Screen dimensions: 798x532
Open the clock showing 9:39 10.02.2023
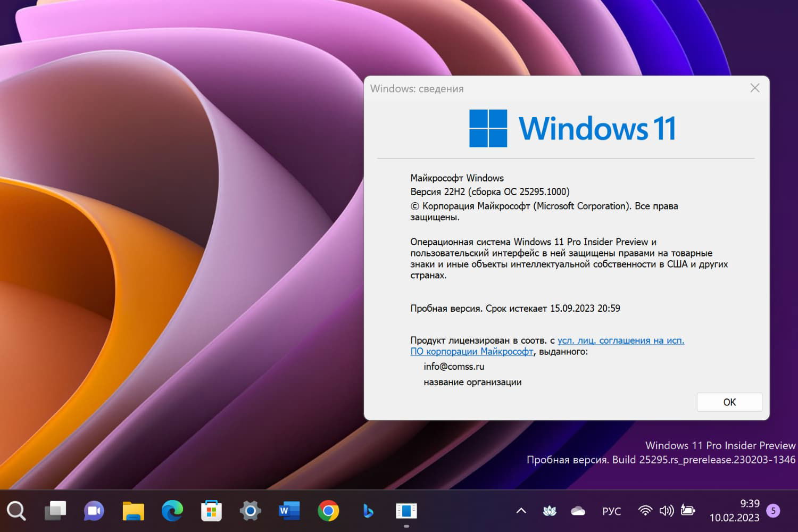click(734, 510)
